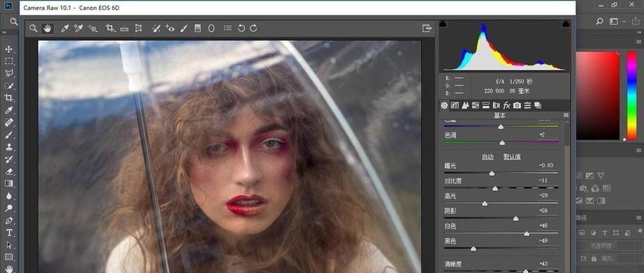Open the Basic panel flyout menu
This screenshot has width=644, height=273.
tap(566, 115)
